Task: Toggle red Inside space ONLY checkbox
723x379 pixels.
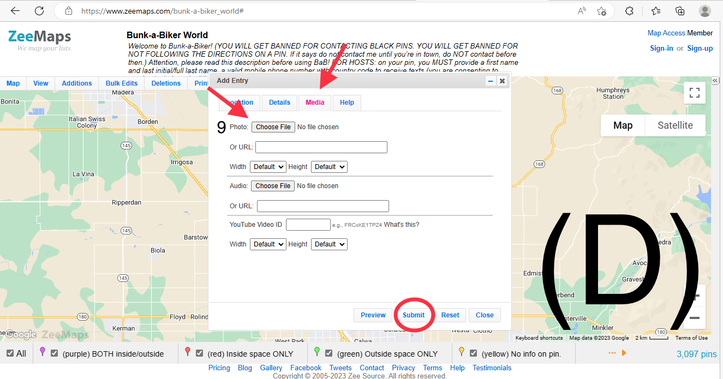Action: [x=199, y=353]
